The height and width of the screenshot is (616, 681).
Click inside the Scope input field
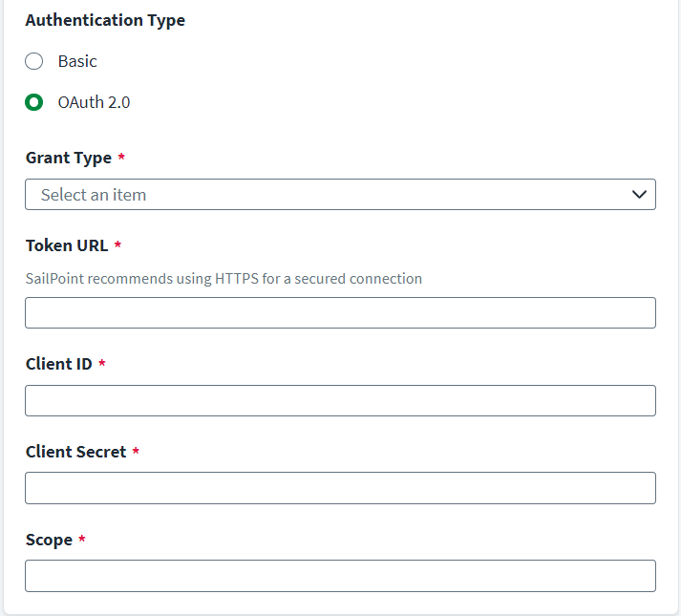point(340,576)
